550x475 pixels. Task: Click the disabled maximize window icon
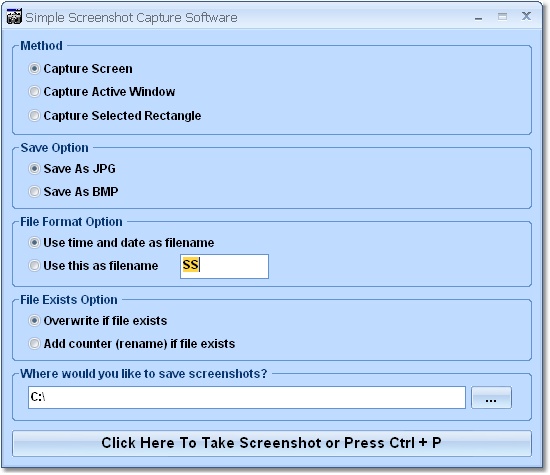pos(502,16)
